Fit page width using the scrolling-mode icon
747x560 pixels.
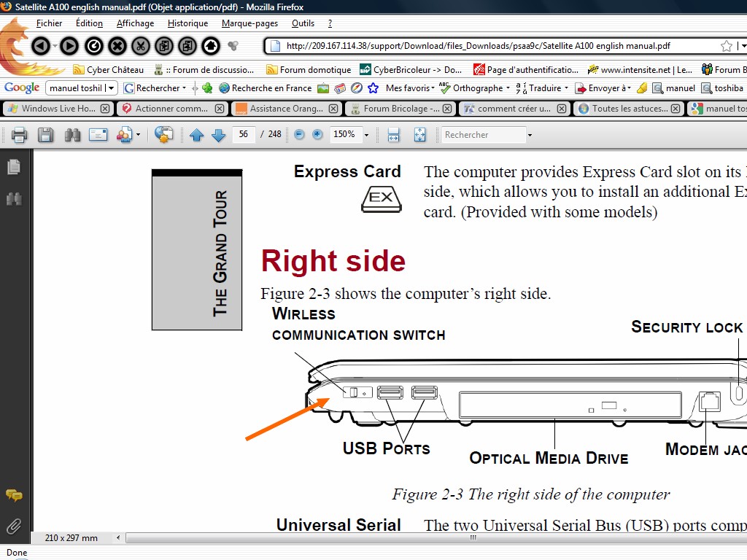pyautogui.click(x=393, y=135)
